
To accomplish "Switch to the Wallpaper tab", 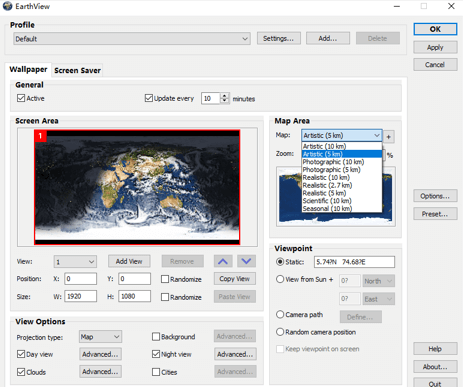I will pyautogui.click(x=28, y=69).
